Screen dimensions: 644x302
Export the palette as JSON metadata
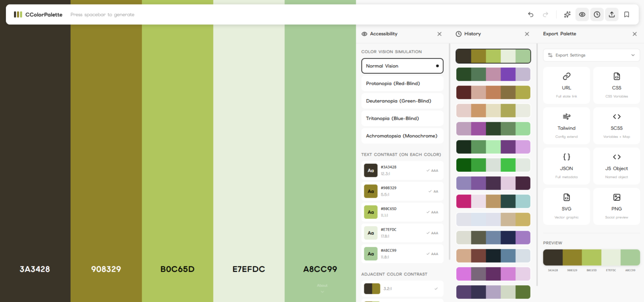pos(566,166)
